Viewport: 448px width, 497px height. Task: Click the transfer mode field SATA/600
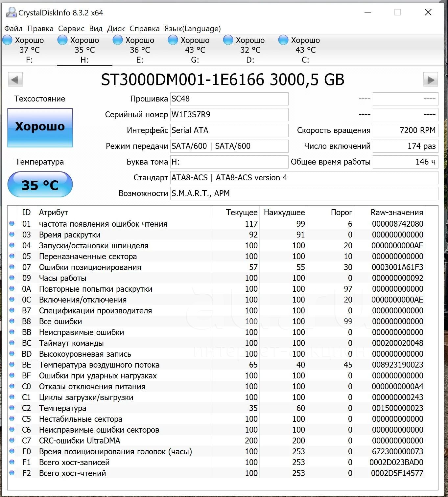[229, 146]
